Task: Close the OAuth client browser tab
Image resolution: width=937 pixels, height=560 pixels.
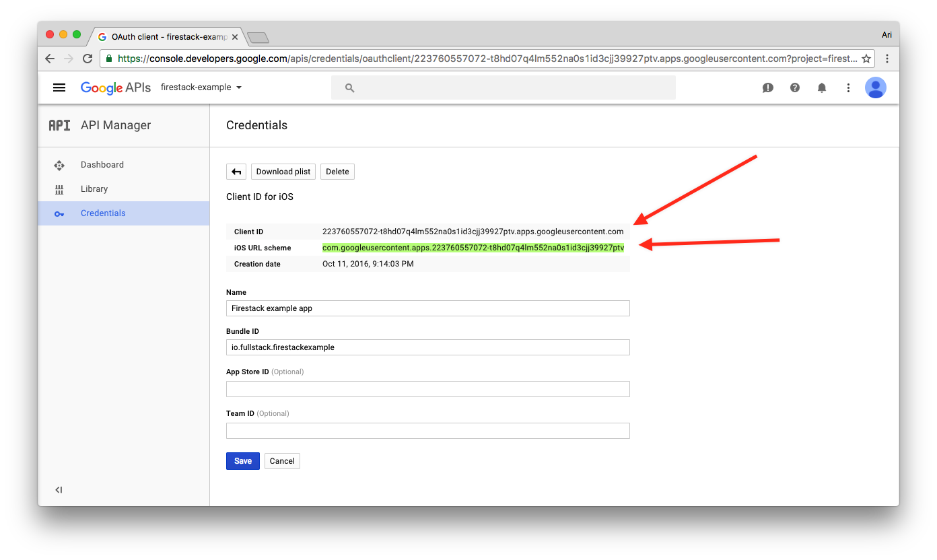Action: click(234, 37)
